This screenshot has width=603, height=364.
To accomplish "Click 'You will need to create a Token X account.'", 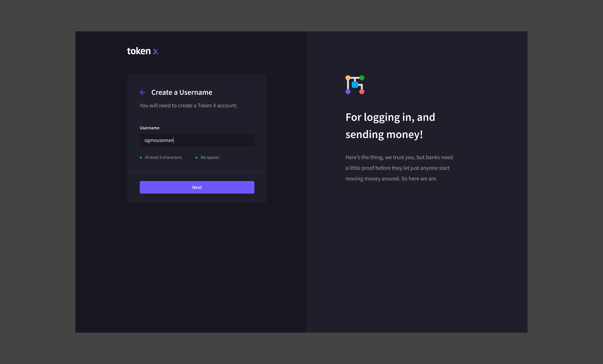I will [x=188, y=105].
